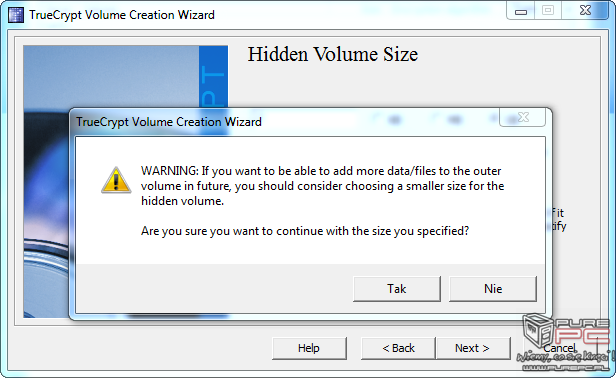Confirm the warning with the Tak button
This screenshot has height=378, width=616.
coord(397,289)
